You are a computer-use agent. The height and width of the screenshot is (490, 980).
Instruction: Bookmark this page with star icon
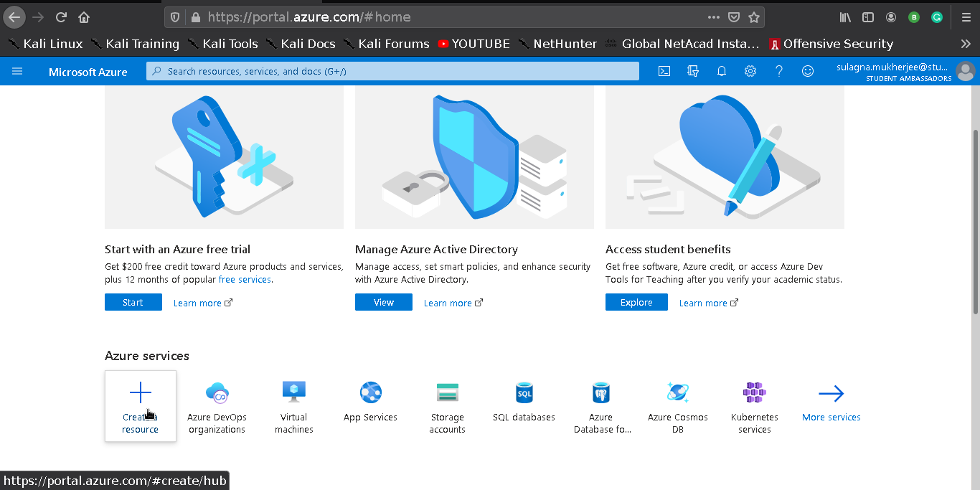coord(754,17)
